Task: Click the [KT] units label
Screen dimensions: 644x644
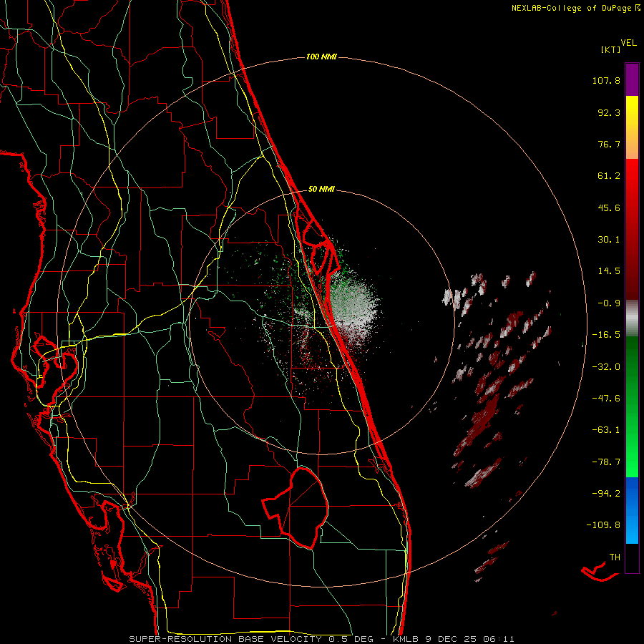Action: (611, 49)
